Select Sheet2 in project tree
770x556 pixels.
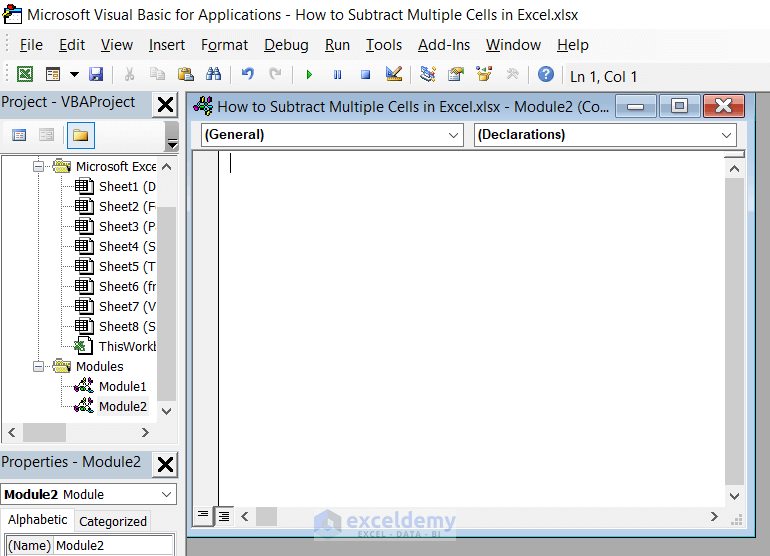point(115,206)
